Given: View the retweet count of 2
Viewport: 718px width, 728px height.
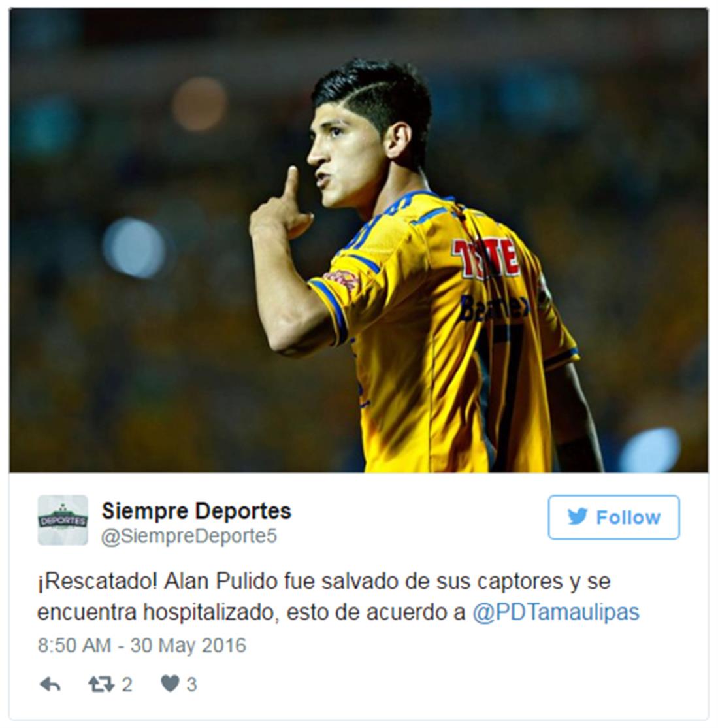Looking at the screenshot, I should point(127,684).
